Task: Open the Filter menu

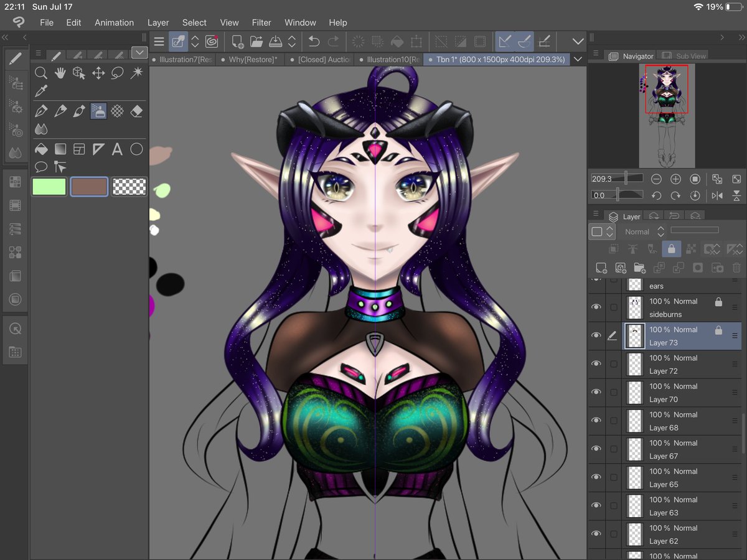Action: [261, 22]
